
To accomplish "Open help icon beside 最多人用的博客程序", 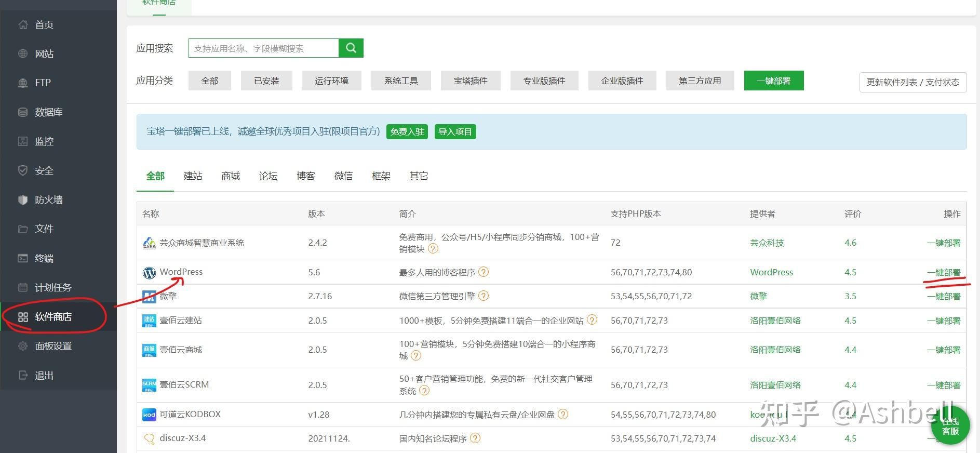I will click(x=484, y=272).
